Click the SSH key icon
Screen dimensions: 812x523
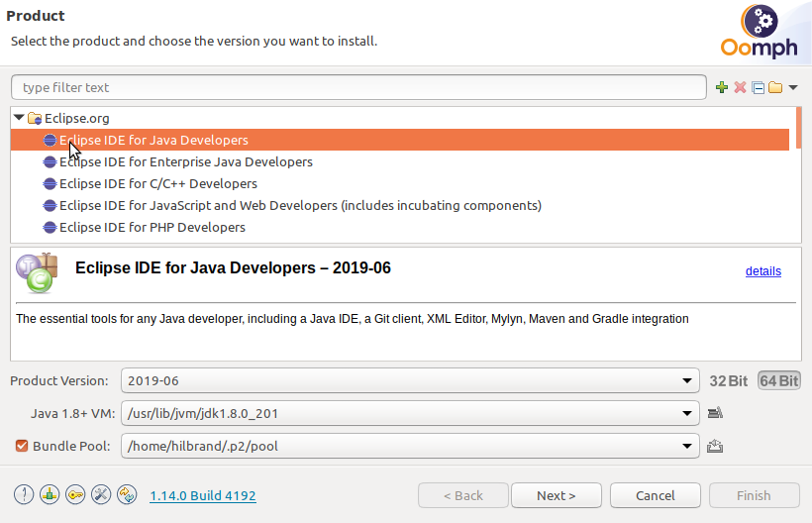[75, 495]
